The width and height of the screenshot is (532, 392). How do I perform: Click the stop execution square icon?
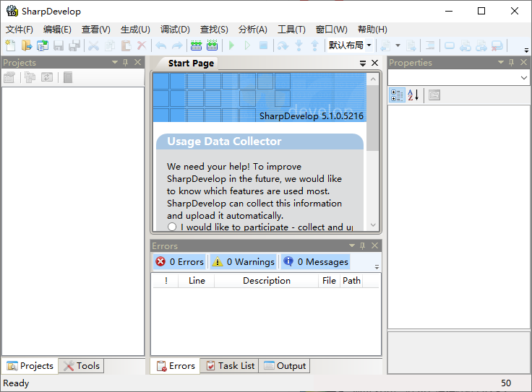(x=264, y=45)
